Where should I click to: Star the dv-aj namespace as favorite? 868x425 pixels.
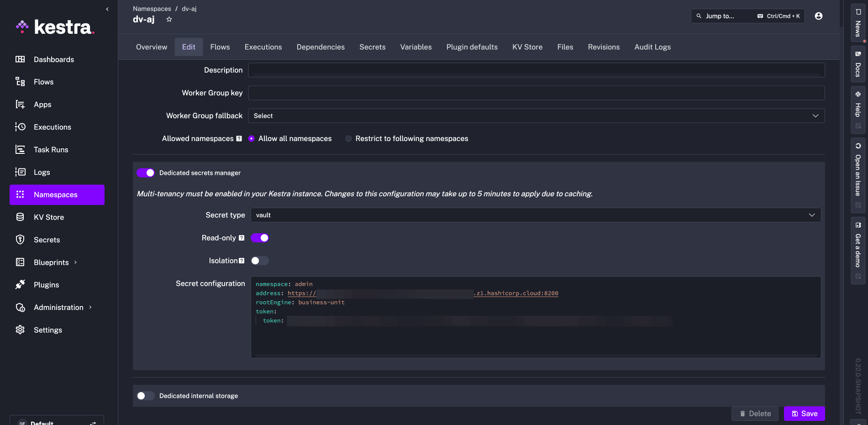(x=169, y=19)
